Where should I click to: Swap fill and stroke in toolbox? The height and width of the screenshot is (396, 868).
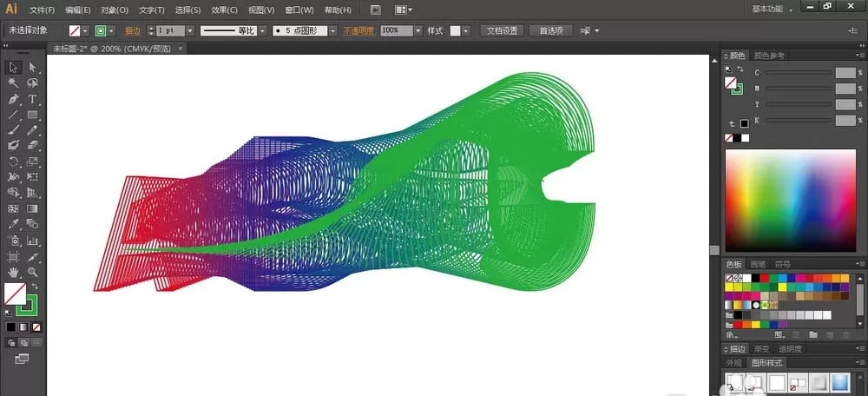click(36, 287)
